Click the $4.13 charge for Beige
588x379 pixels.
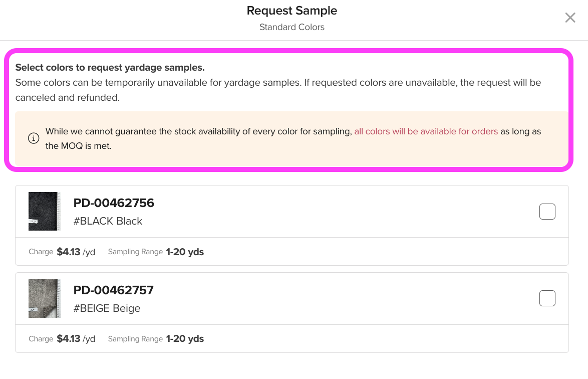69,339
